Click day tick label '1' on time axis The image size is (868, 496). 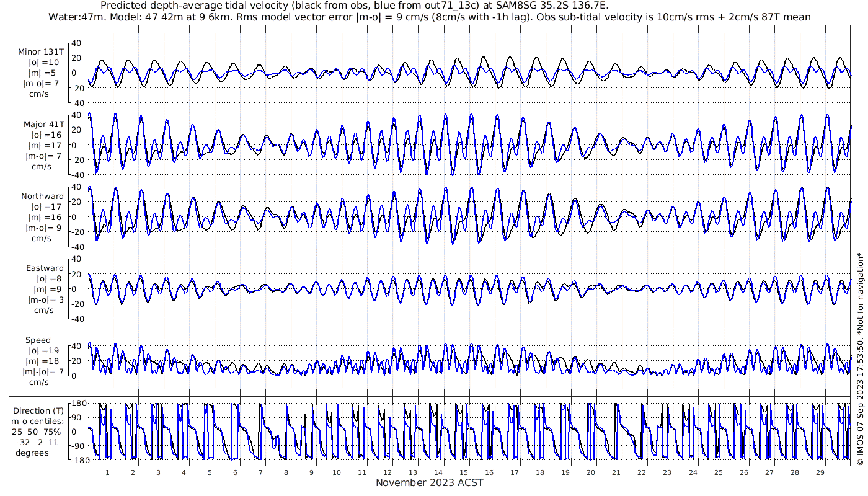(x=108, y=472)
